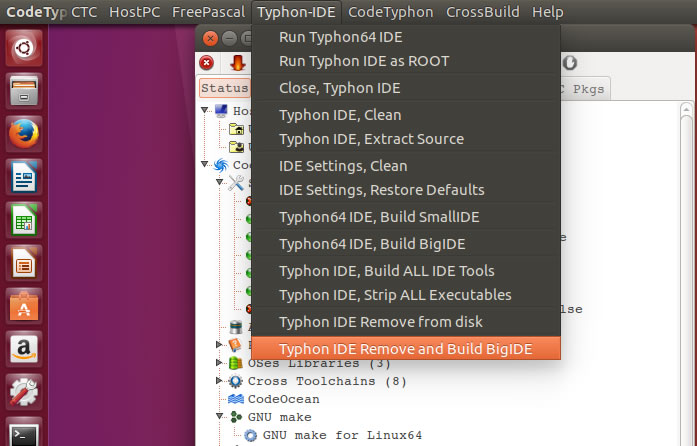Viewport: 697px width, 446px height.
Task: Select IDE Settings, Restore Defaults
Action: point(406,190)
